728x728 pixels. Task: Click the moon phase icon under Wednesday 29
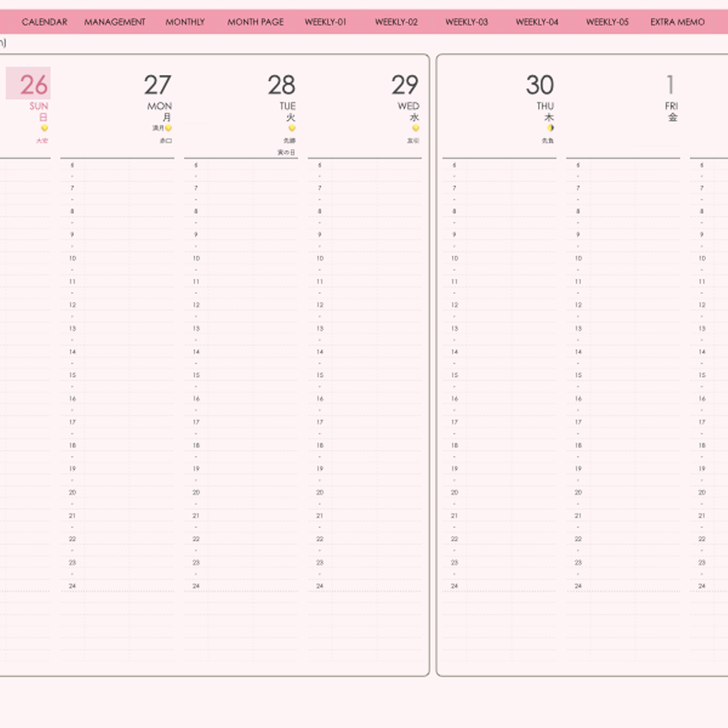pyautogui.click(x=415, y=127)
